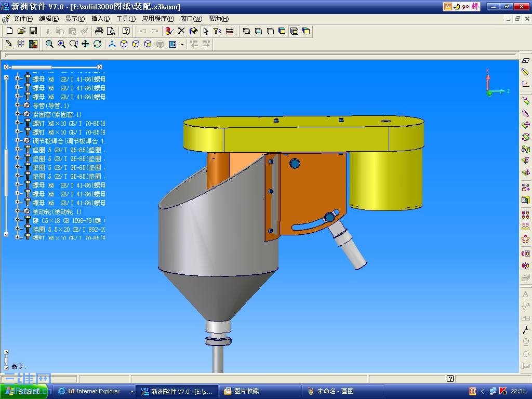Open the 显示(V) menu
The height and width of the screenshot is (399, 532).
75,19
